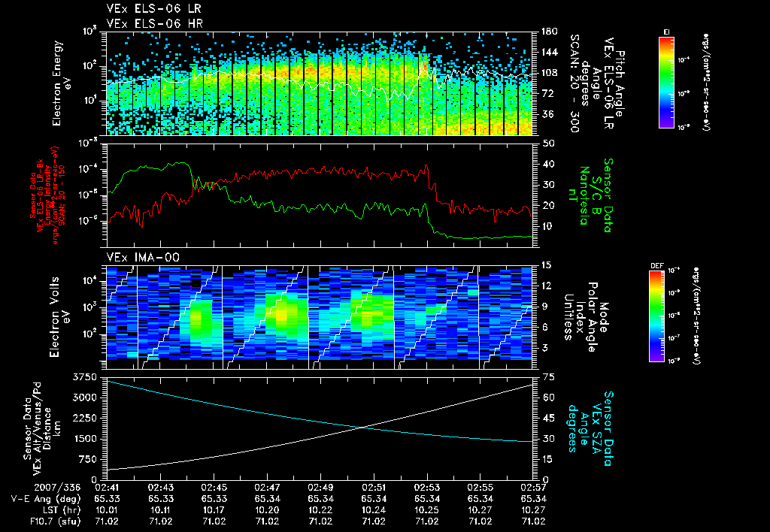
Task: Click the LST value "10.20"
Action: (x=267, y=510)
